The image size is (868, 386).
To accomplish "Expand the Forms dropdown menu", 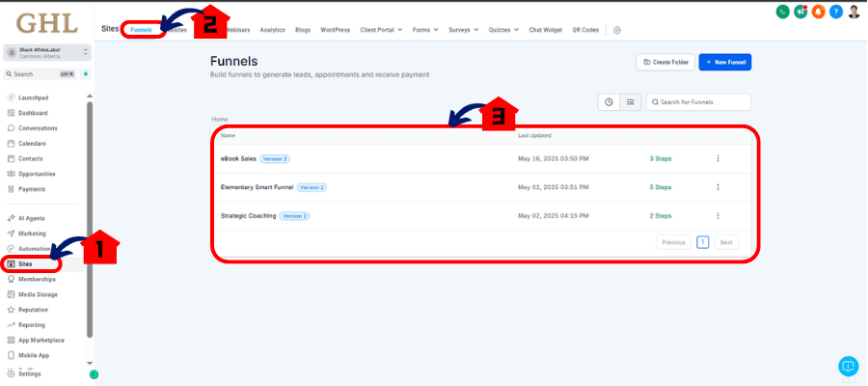I will [425, 30].
